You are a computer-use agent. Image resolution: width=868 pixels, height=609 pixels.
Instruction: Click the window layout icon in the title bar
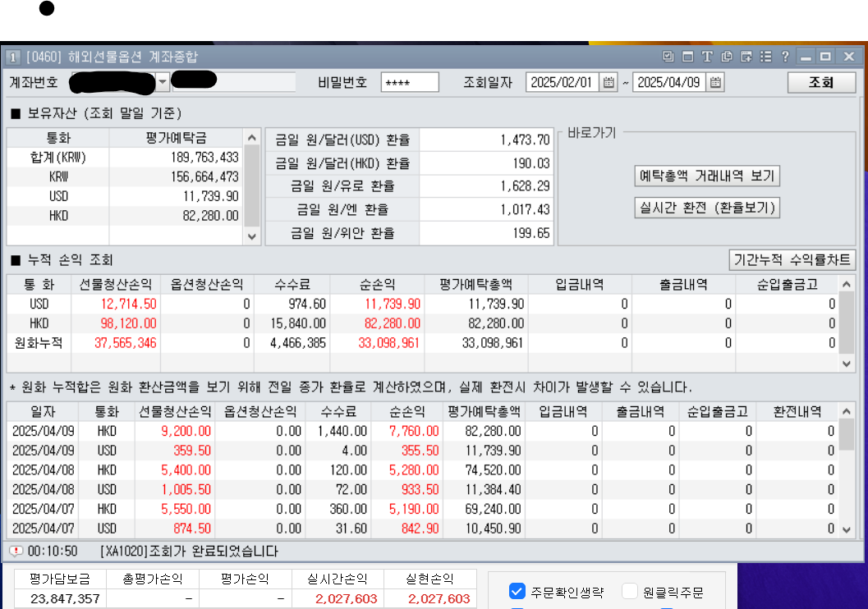(687, 57)
